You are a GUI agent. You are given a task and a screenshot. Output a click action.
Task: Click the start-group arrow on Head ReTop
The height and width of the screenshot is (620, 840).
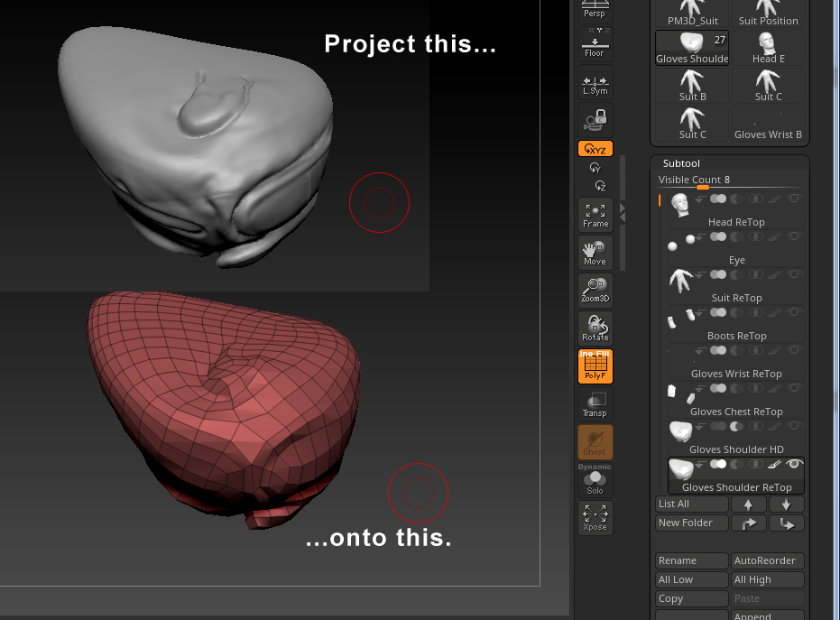[x=699, y=199]
